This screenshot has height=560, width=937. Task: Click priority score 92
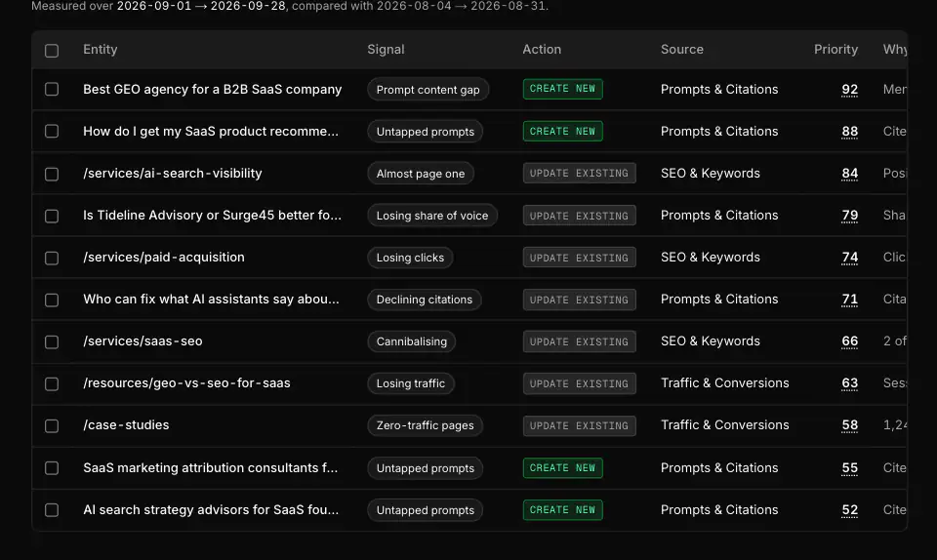[x=850, y=90]
